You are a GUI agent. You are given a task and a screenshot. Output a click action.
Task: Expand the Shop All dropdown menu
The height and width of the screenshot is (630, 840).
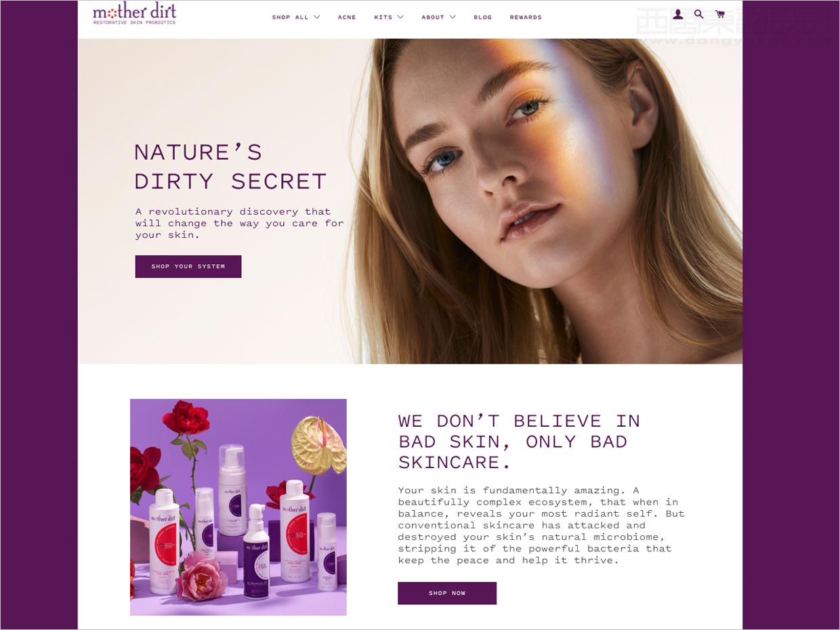click(x=296, y=17)
